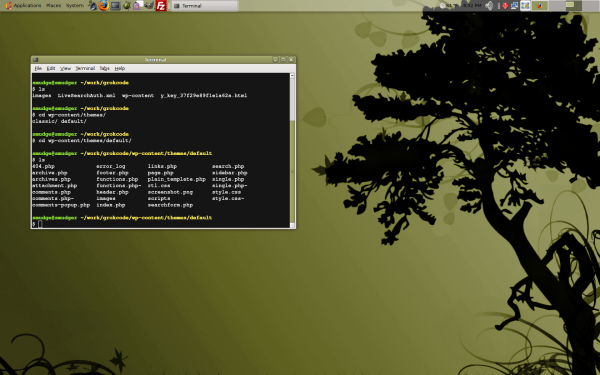Click the panel clock showing the time
Screen dimensions: 600x375
471,5
